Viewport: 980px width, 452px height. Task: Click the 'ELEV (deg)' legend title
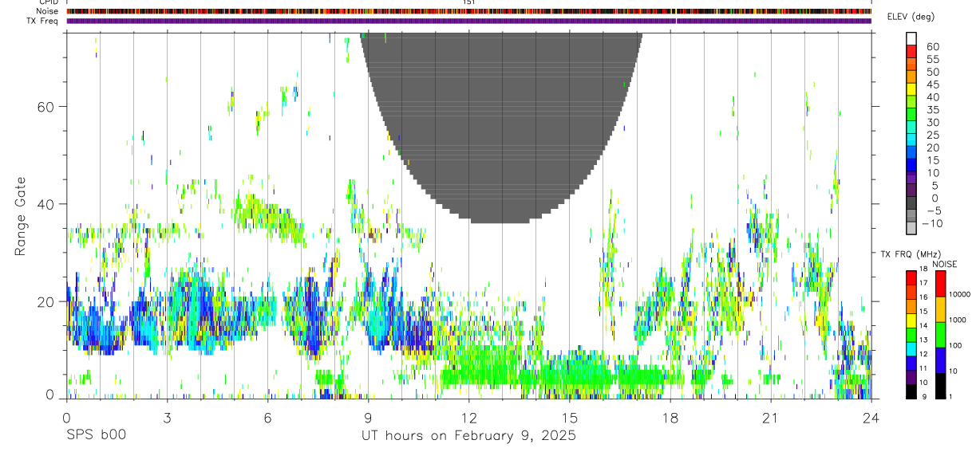tap(911, 17)
